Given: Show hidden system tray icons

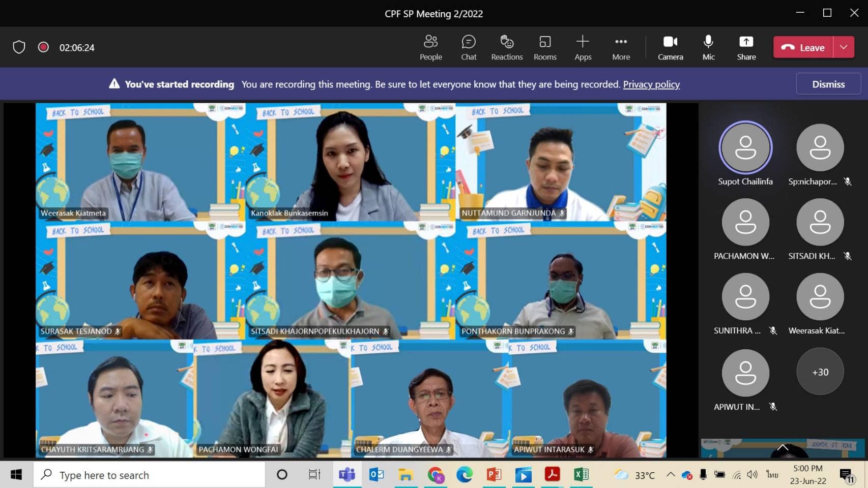Looking at the screenshot, I should 671,475.
